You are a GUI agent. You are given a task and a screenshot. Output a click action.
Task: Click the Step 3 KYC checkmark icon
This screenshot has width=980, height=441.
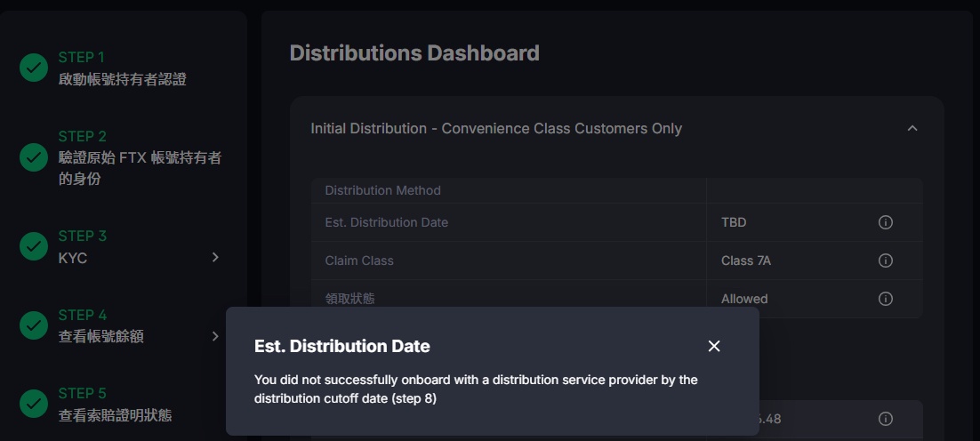point(34,246)
